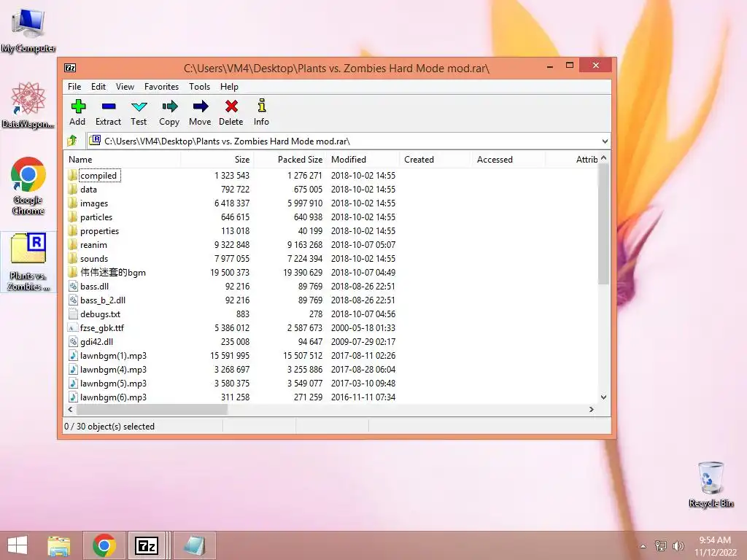The image size is (747, 560).
Task: Click the Extract toolbar icon
Action: pos(108,106)
